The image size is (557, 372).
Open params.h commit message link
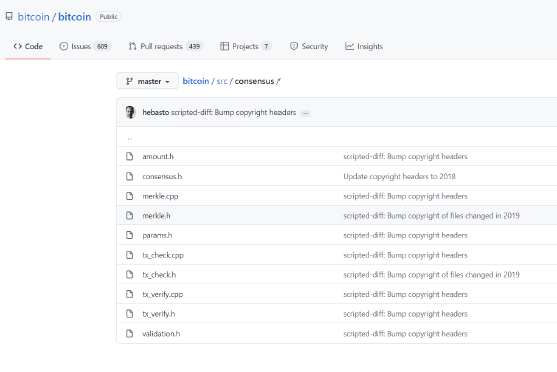coord(405,235)
